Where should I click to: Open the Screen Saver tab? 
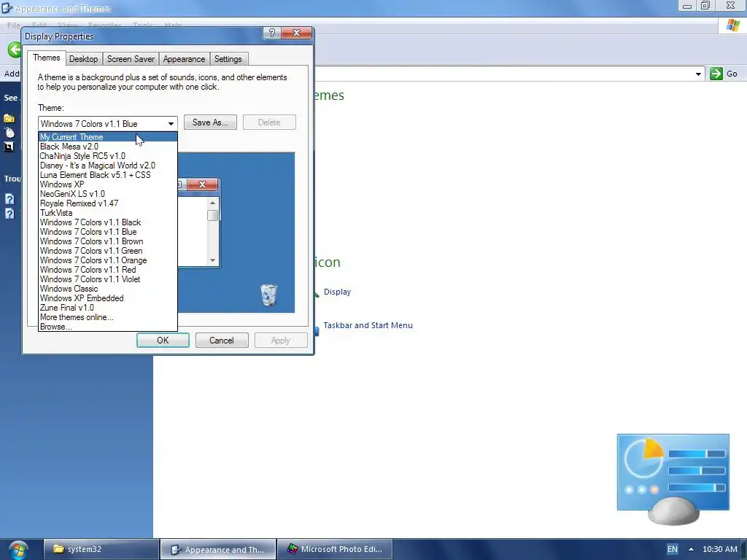point(131,59)
